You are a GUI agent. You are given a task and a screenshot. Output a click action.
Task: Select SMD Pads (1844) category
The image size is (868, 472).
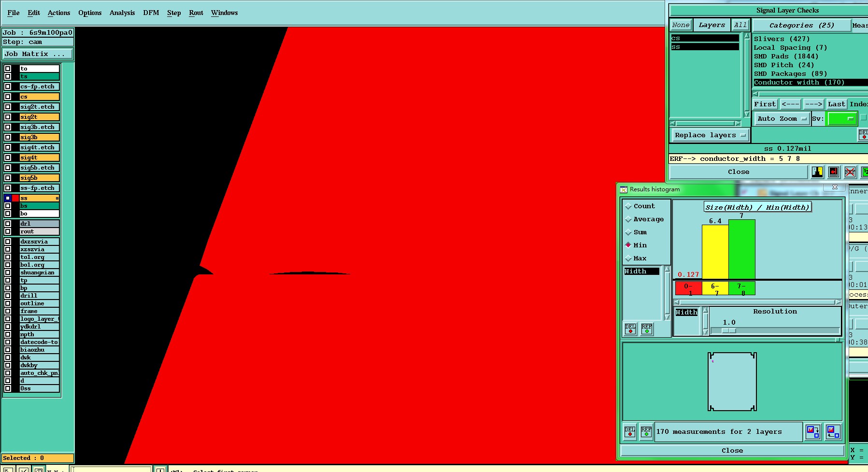tap(786, 57)
